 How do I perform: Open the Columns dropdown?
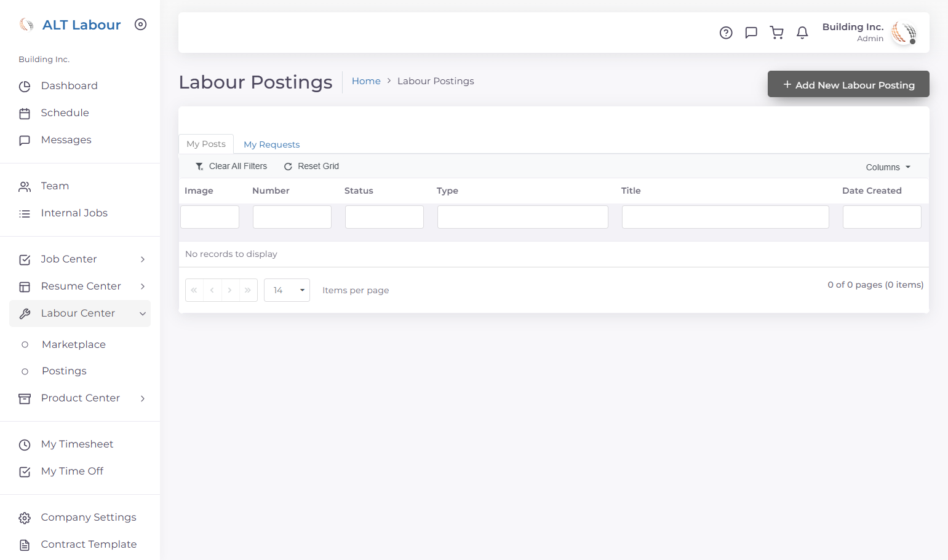pyautogui.click(x=888, y=167)
